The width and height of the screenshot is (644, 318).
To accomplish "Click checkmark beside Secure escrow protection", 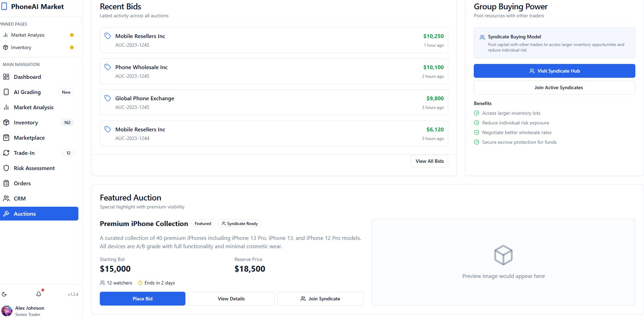I will point(477,142).
